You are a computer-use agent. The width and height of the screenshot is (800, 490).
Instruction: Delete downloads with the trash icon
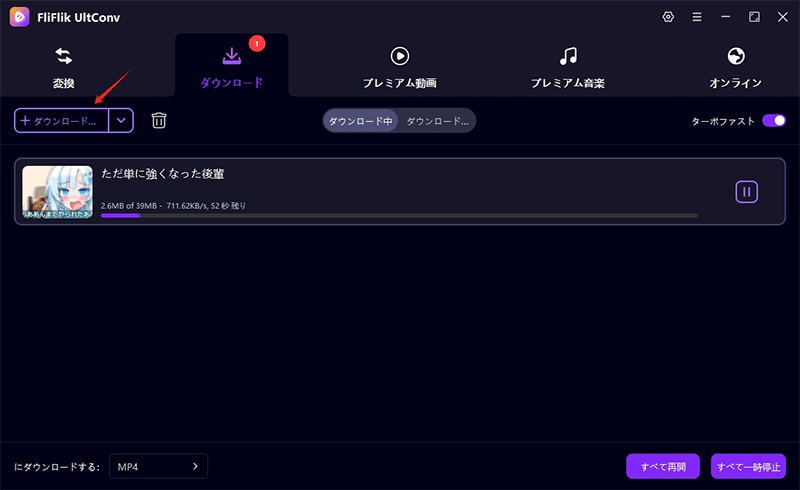(x=159, y=120)
